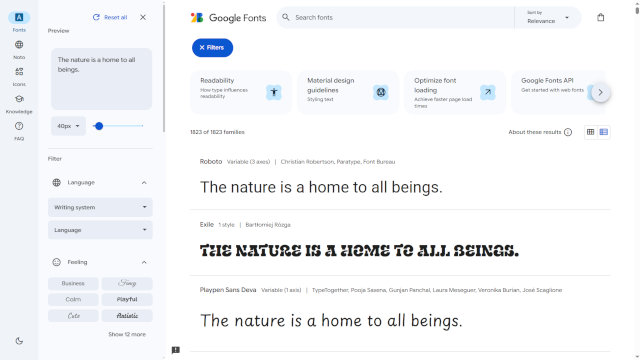
Task: Click the font size slider handle
Action: pos(99,126)
